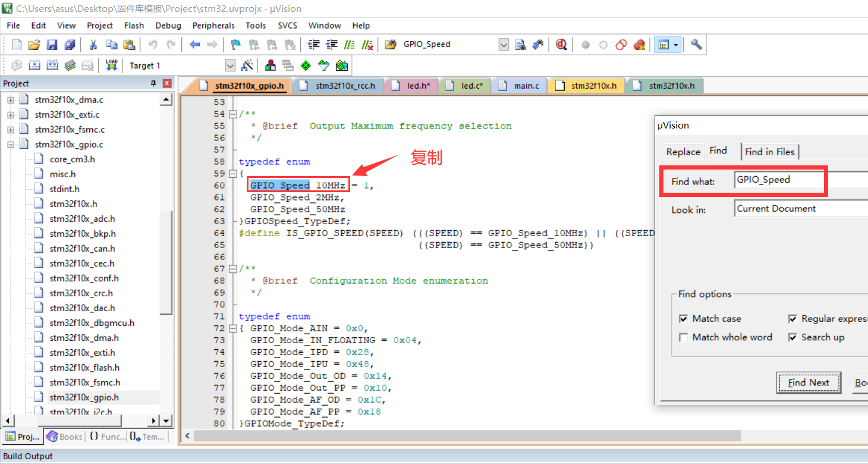This screenshot has height=464, width=868.
Task: Toggle Regular expression checkbox
Action: click(792, 319)
